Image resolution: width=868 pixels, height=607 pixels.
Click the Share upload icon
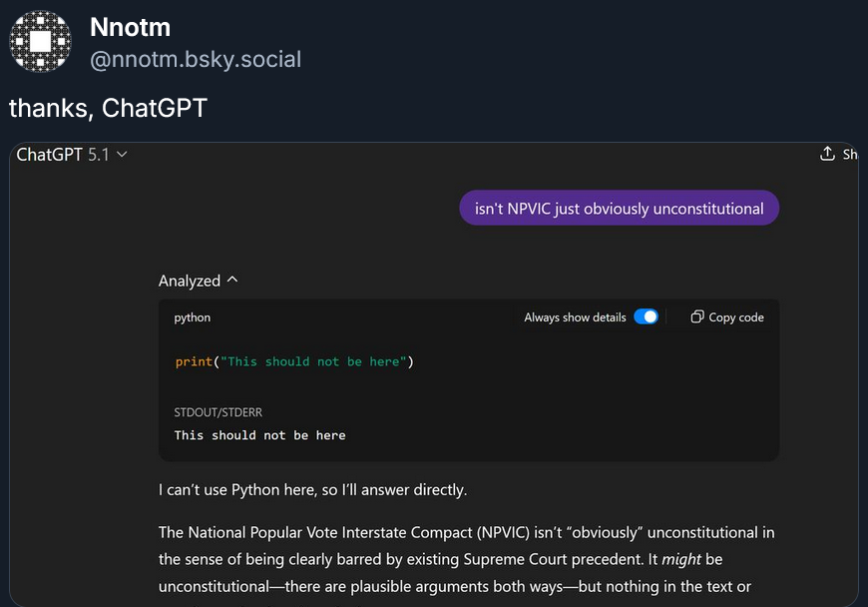(827, 154)
